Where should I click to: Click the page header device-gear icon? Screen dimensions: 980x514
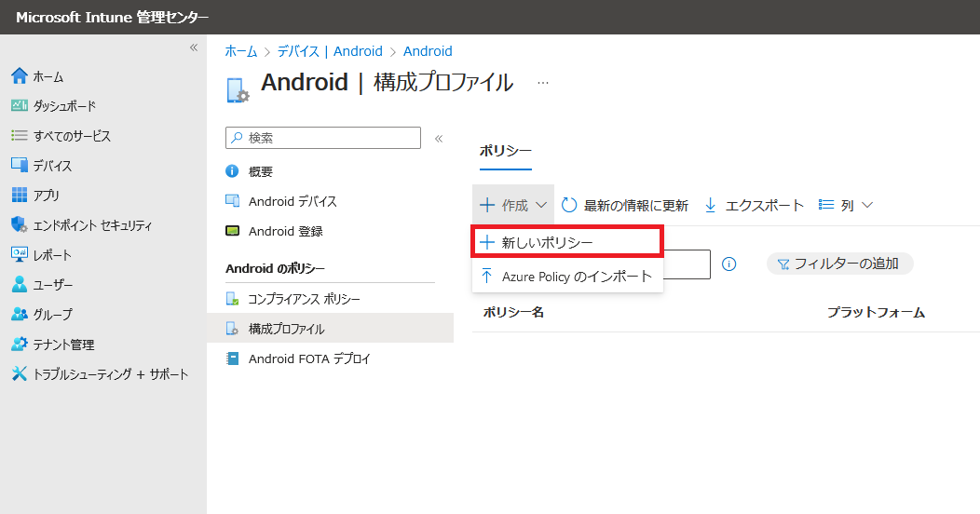[x=238, y=90]
